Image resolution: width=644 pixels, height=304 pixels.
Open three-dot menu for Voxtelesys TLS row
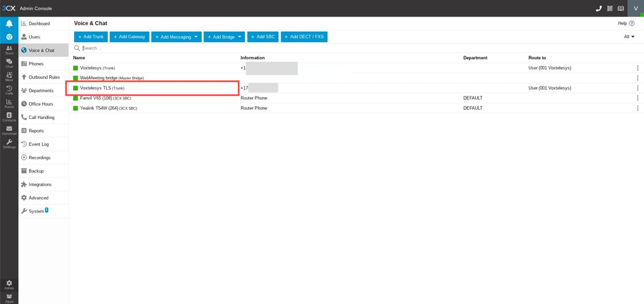(638, 88)
